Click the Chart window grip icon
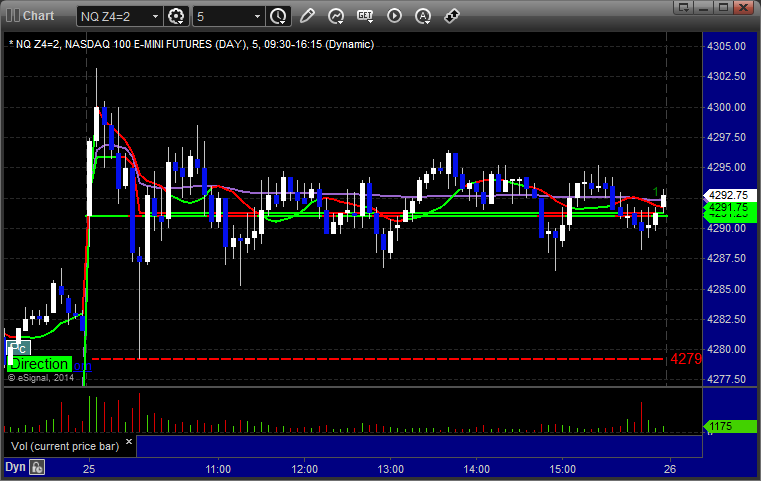Viewport: 761px width, 481px height. click(13, 16)
